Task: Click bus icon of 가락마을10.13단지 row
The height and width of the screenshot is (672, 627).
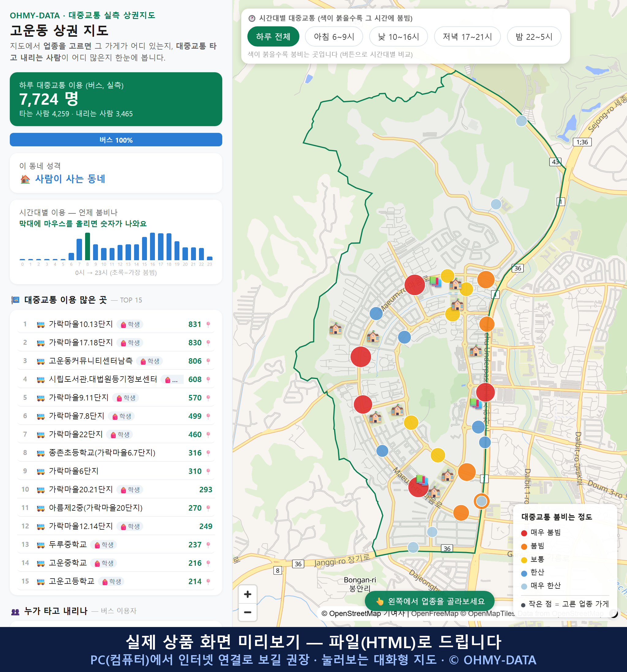Action: pyautogui.click(x=40, y=325)
